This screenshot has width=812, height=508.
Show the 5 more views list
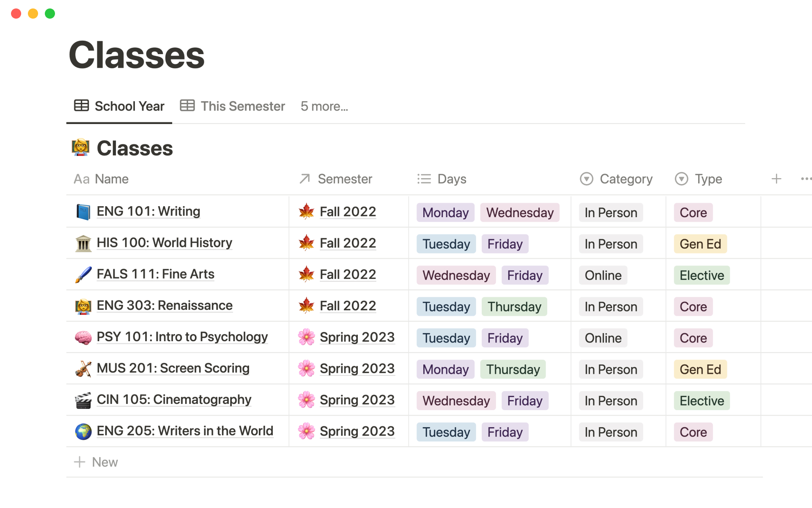[324, 106]
